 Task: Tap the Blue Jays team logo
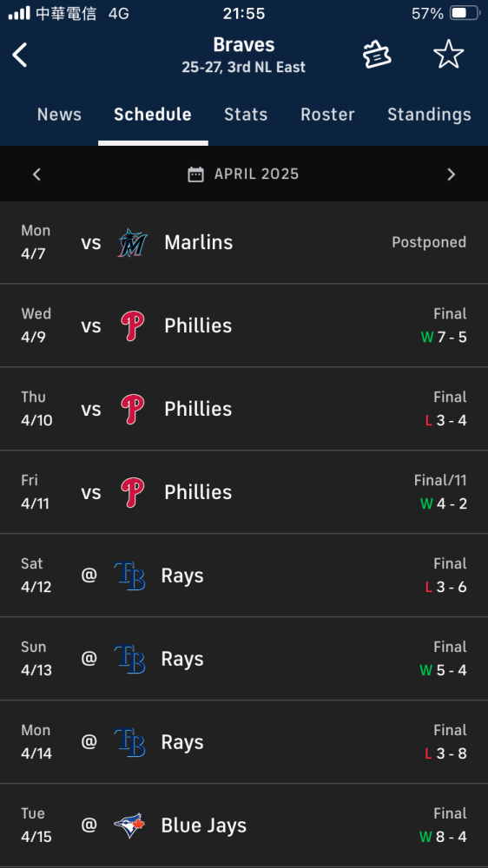(129, 825)
